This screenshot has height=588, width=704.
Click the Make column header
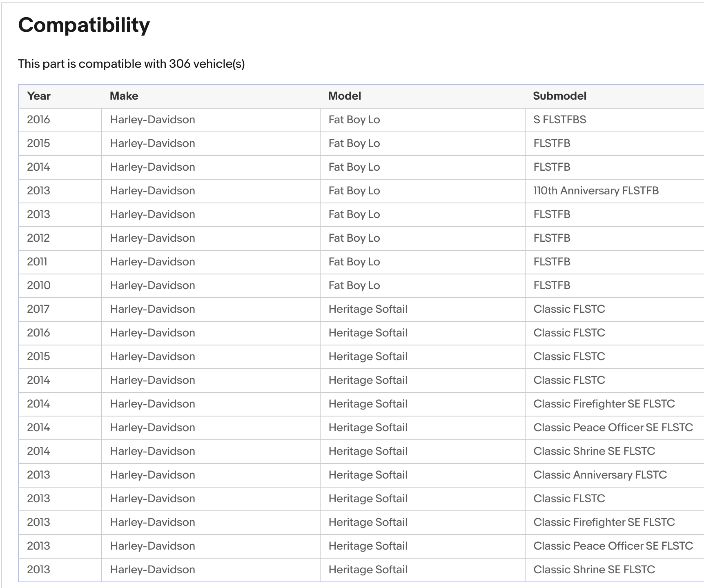tap(124, 96)
